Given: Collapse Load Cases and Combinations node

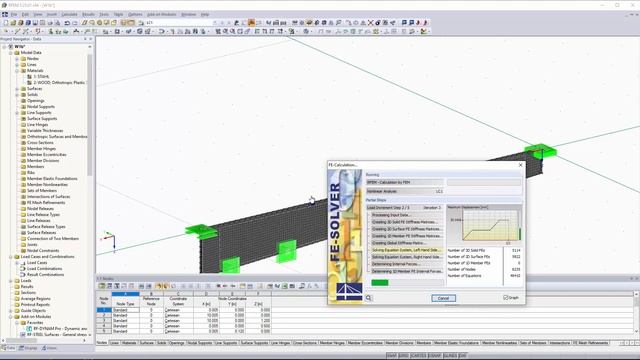Looking at the screenshot, I should pos(11,257).
